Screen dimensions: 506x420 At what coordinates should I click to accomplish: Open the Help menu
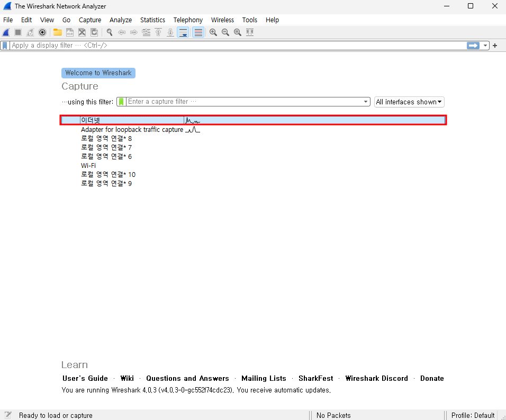point(273,20)
